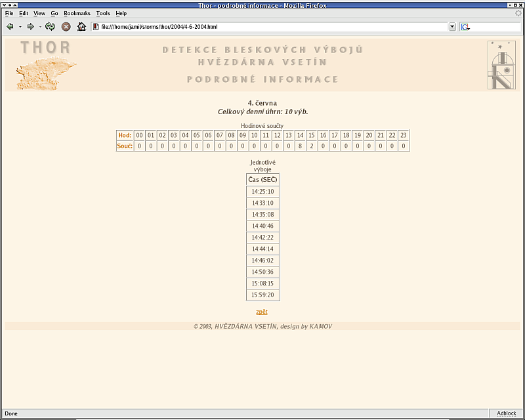
Task: Click Adblock in the status bar
Action: [x=506, y=413]
